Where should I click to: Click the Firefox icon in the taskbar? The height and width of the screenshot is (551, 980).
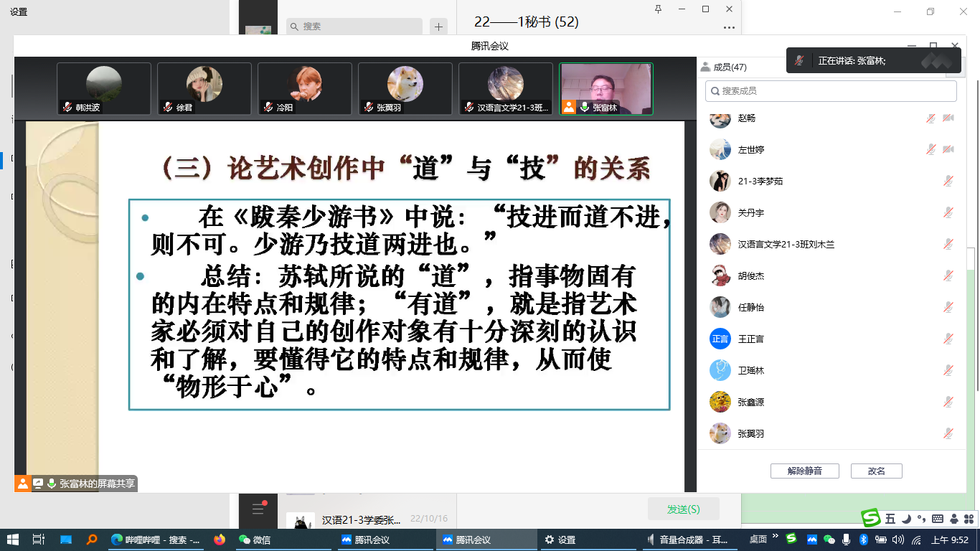[x=220, y=540]
